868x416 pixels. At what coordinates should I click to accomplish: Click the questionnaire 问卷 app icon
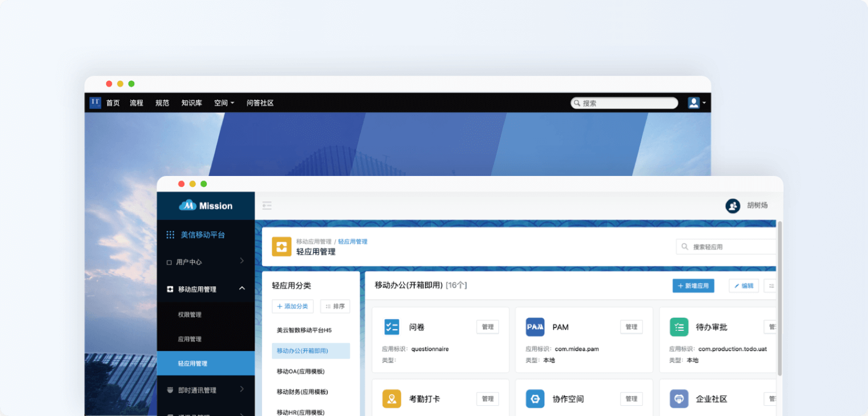(x=392, y=327)
